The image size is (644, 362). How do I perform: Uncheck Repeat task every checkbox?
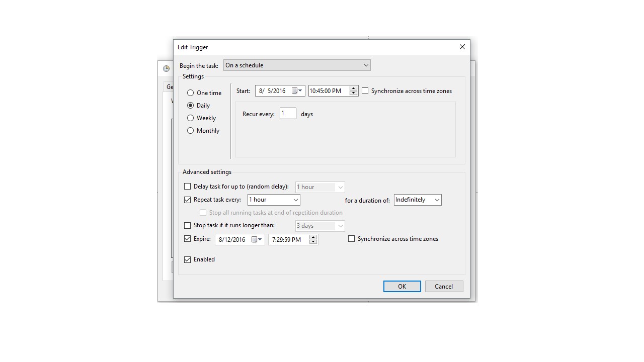coord(188,200)
